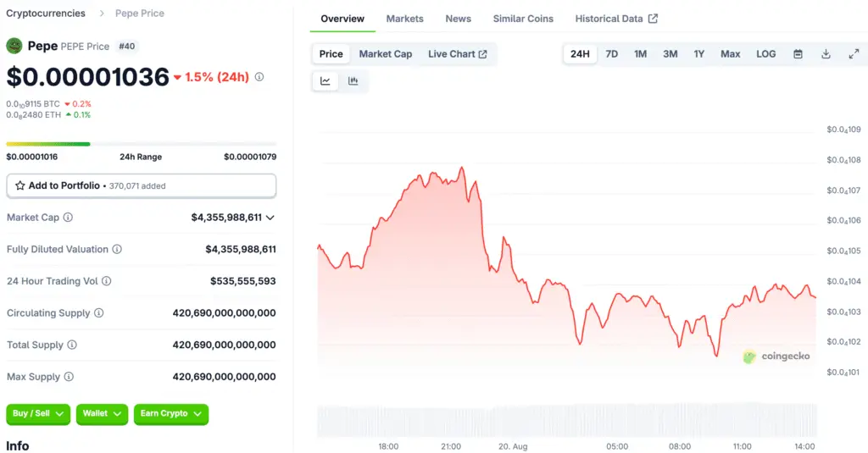Viewport: 868px width, 453px height.
Task: Open the Overview tab
Action: (342, 19)
